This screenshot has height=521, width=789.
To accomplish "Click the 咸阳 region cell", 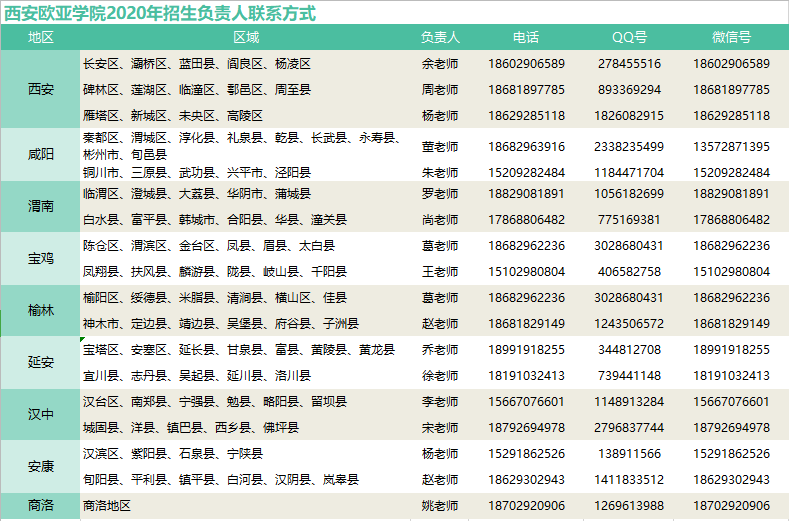I will (41, 154).
